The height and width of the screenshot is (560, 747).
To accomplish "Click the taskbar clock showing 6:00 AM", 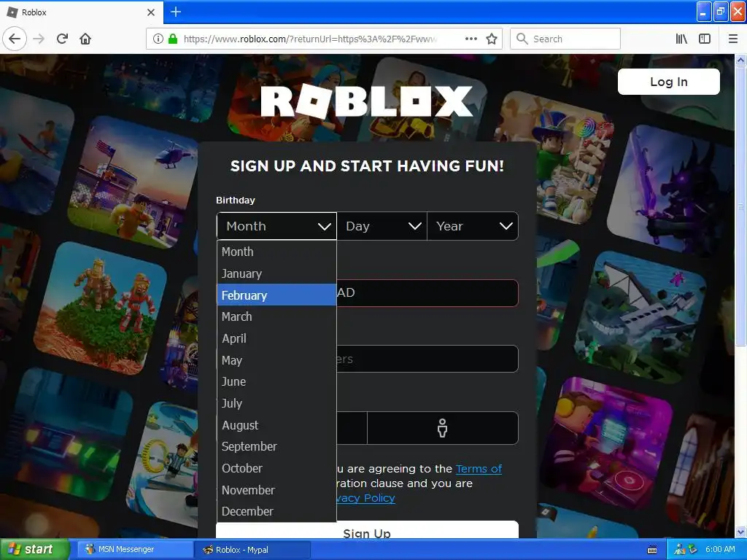I will pyautogui.click(x=720, y=549).
